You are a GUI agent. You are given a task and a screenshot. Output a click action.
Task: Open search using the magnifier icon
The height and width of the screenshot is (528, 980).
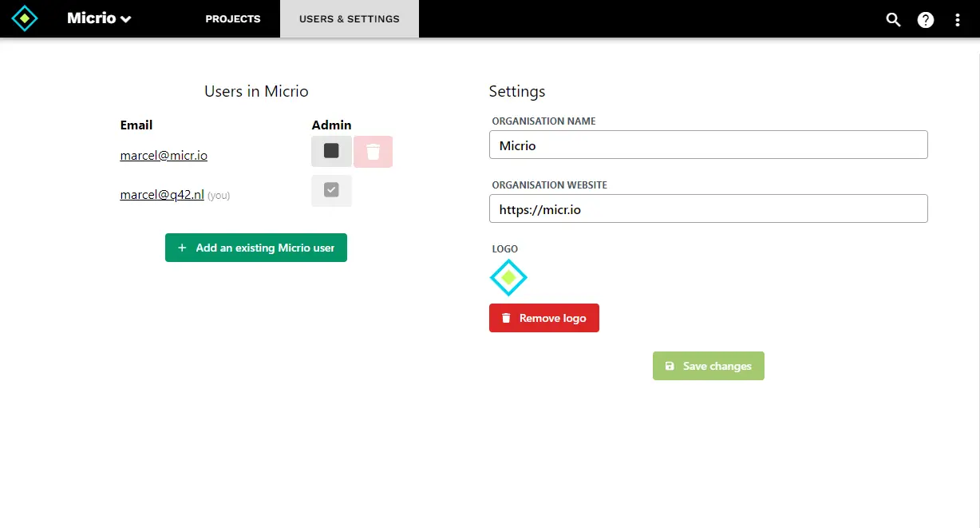893,20
